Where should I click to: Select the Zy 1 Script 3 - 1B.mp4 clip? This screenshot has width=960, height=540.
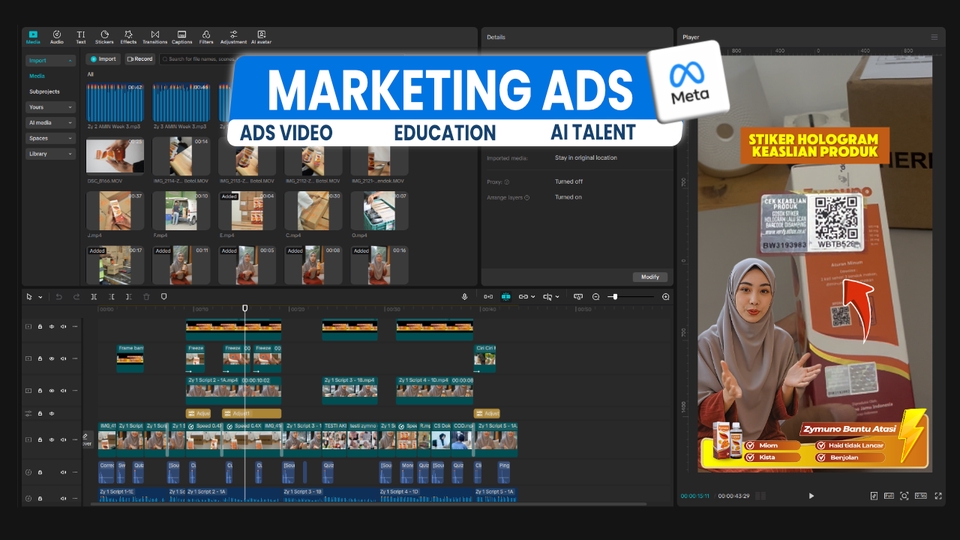[350, 391]
